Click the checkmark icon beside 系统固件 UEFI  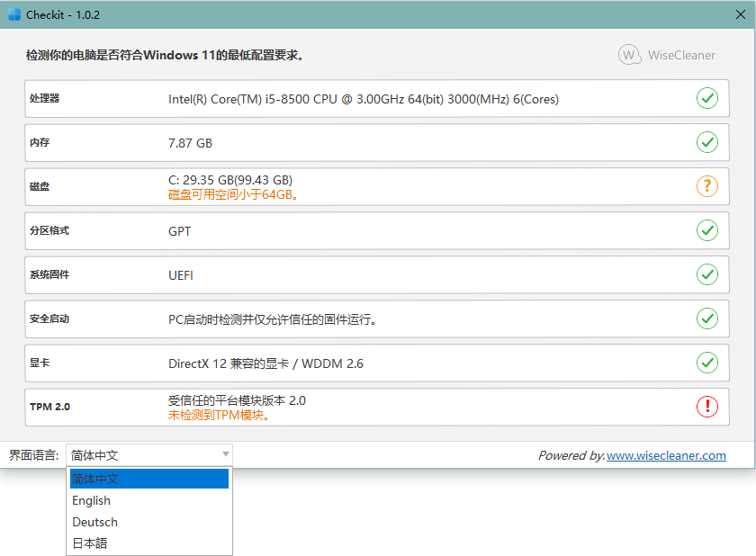[x=707, y=274]
